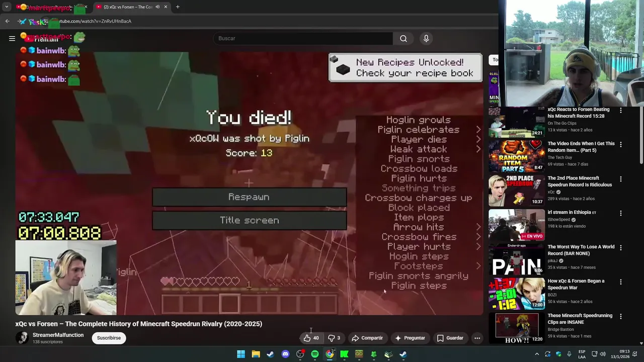Focus the Buscar search field
Viewport: 644px width, 362px height.
click(x=303, y=38)
